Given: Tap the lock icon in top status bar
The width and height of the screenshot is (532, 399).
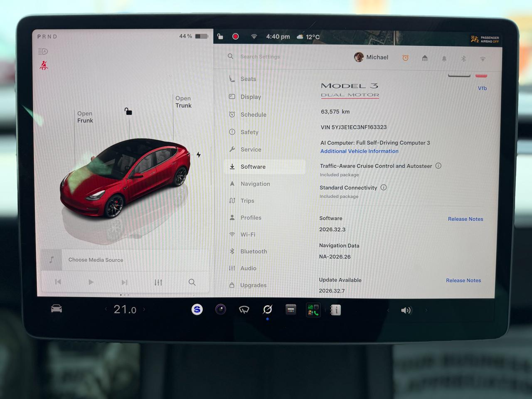Looking at the screenshot, I should 220,37.
